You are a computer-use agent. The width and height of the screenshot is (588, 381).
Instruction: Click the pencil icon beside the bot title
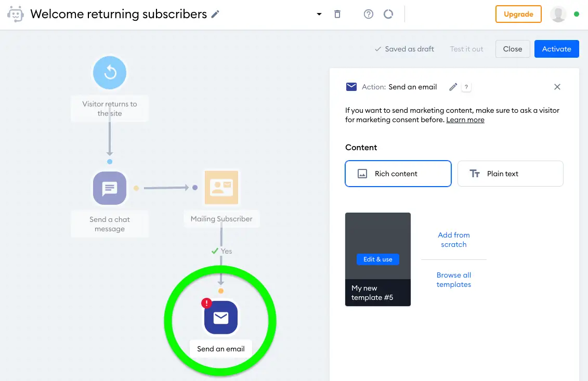[215, 14]
